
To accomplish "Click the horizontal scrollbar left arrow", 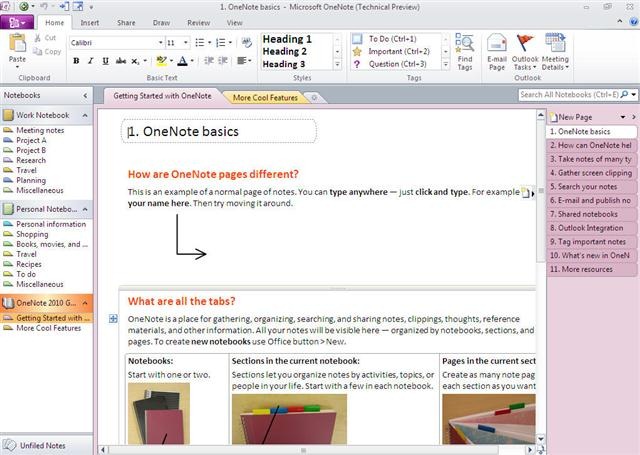I will click(x=102, y=450).
